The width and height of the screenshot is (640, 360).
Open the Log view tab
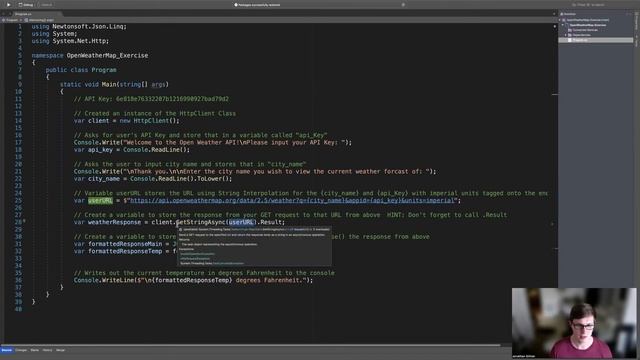click(47, 350)
